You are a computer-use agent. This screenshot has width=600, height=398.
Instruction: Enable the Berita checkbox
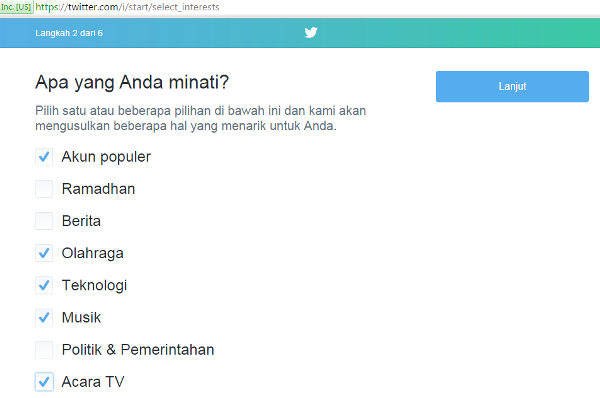pyautogui.click(x=44, y=221)
